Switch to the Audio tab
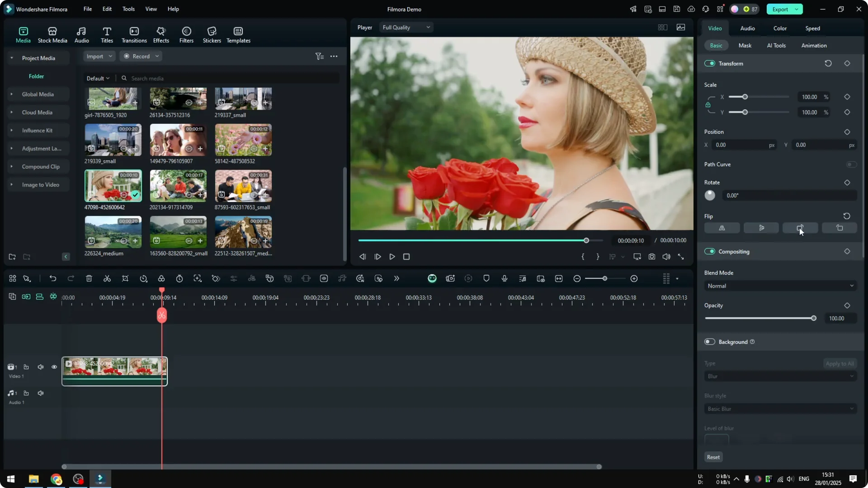The width and height of the screenshot is (868, 488). pos(747,28)
